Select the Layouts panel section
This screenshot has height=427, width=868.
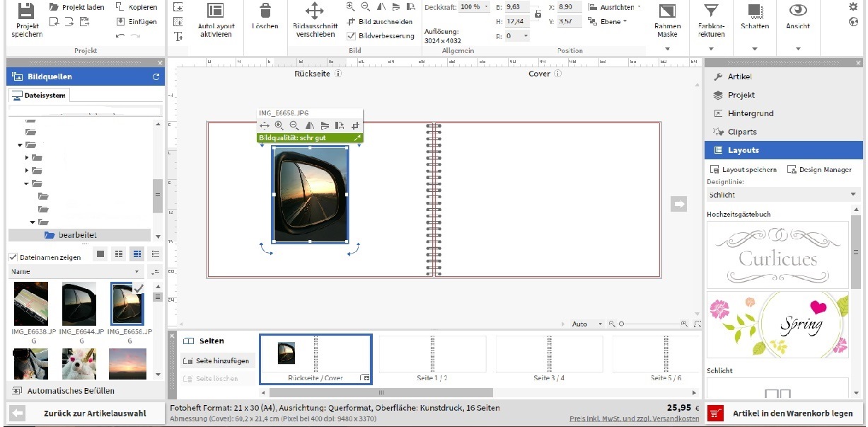784,150
